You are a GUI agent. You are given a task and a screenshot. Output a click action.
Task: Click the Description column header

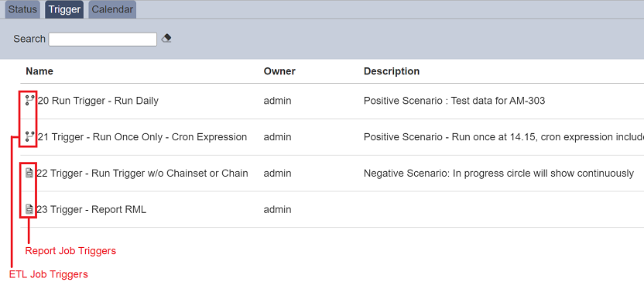pos(392,71)
